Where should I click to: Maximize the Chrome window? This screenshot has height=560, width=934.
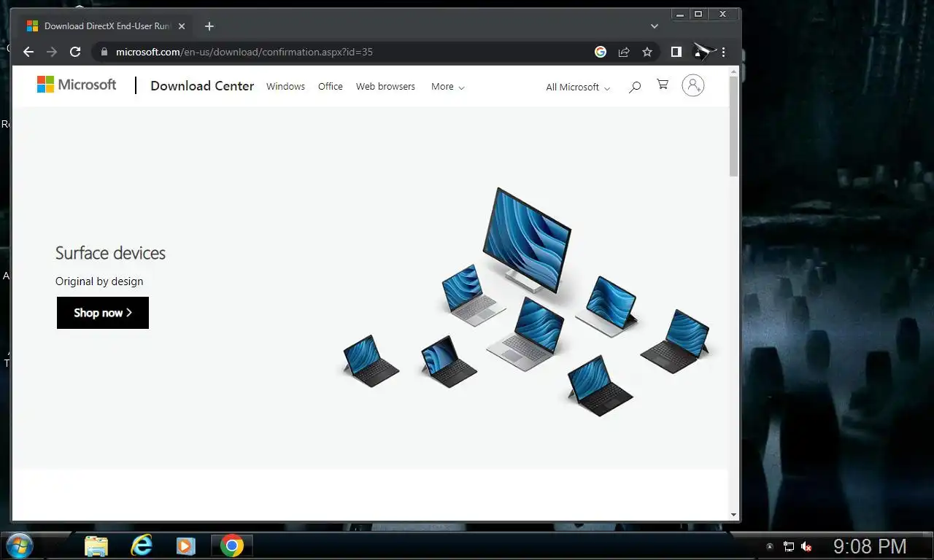698,14
